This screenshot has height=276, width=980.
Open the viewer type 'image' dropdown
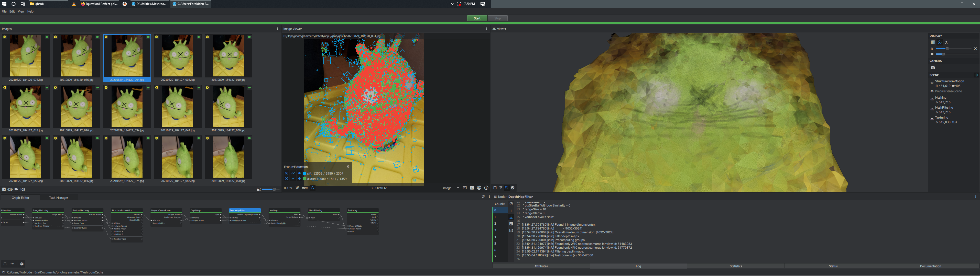[x=451, y=188]
